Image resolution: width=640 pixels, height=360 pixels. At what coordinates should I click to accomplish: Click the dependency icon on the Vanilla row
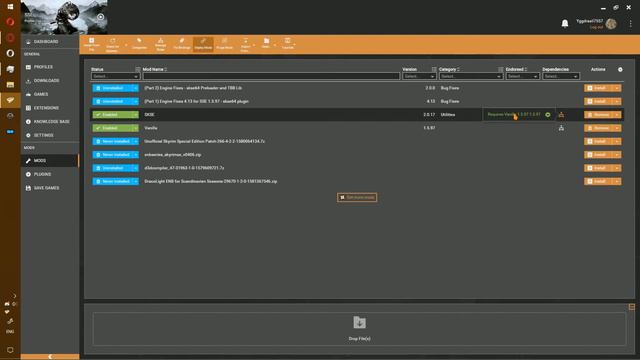tap(561, 128)
